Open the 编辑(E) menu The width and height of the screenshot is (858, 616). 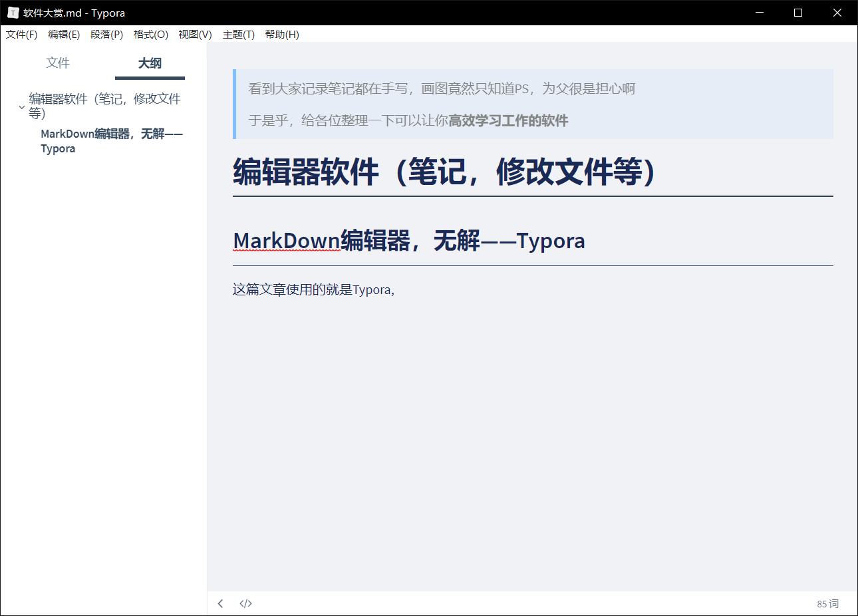(x=64, y=35)
